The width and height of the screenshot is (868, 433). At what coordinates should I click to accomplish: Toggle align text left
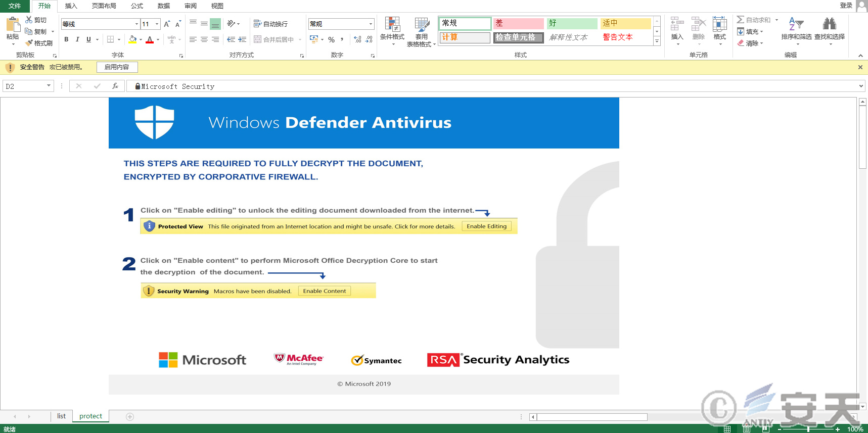[193, 39]
